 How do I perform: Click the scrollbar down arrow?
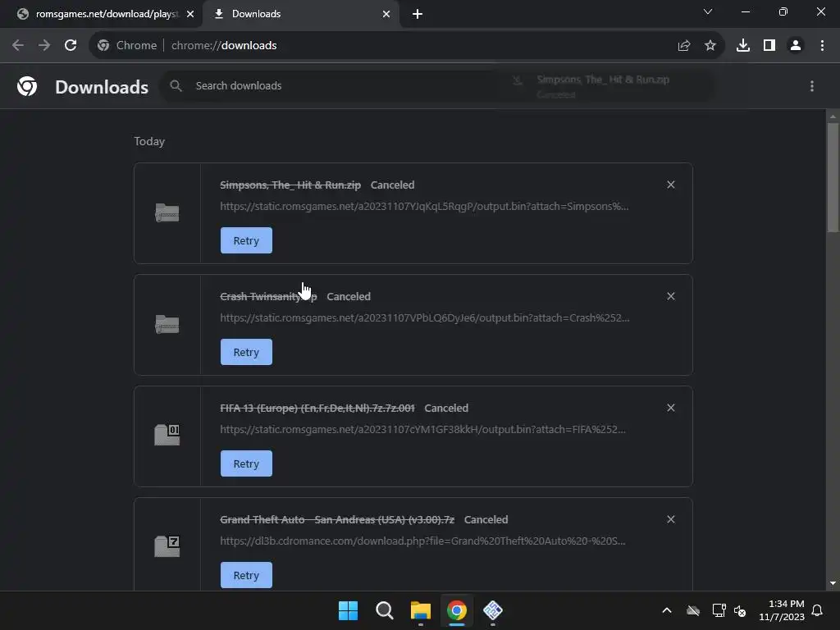pos(833,583)
